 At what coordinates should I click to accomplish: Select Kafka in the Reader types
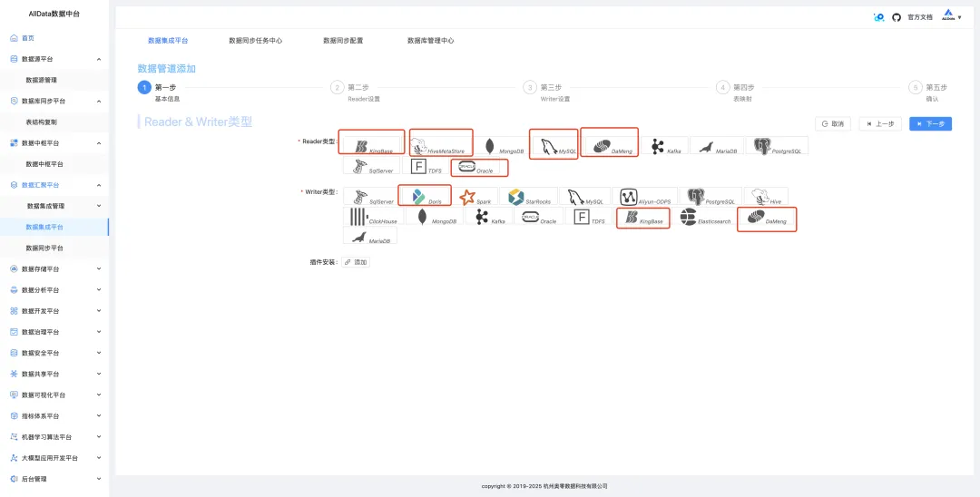click(x=665, y=145)
